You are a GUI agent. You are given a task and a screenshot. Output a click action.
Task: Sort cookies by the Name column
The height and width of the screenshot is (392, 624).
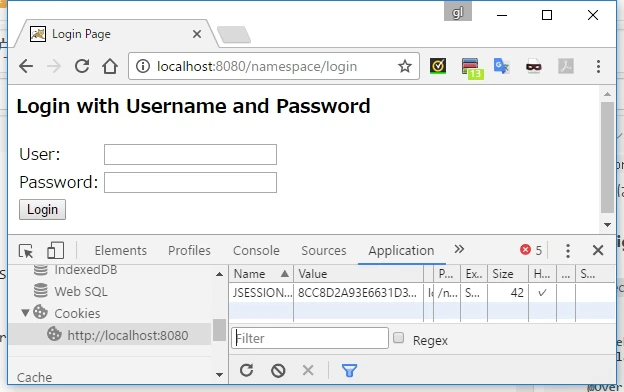261,274
